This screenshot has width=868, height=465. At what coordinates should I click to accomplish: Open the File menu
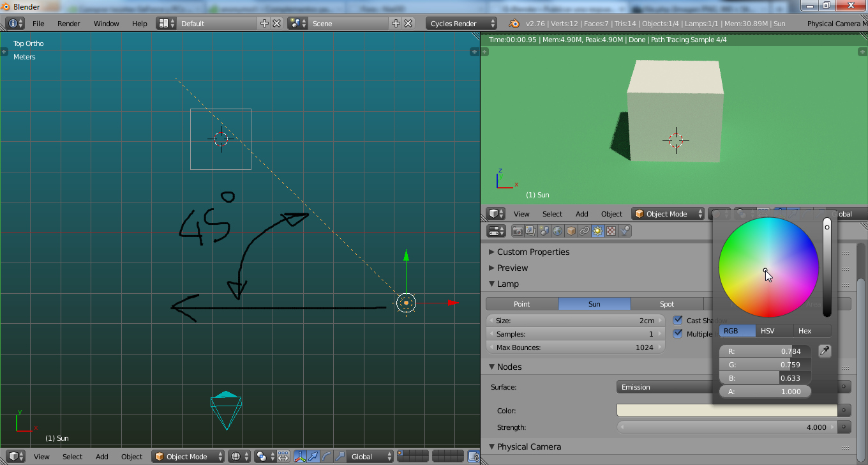tap(38, 24)
